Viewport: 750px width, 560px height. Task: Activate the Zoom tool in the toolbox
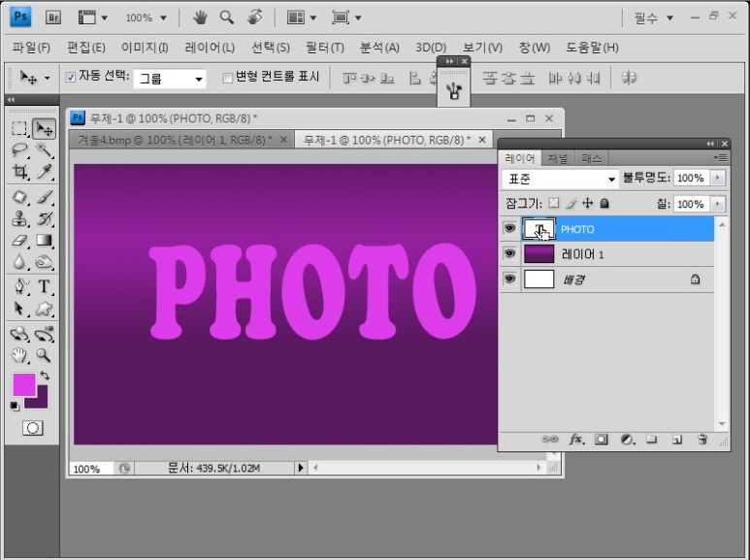point(45,355)
